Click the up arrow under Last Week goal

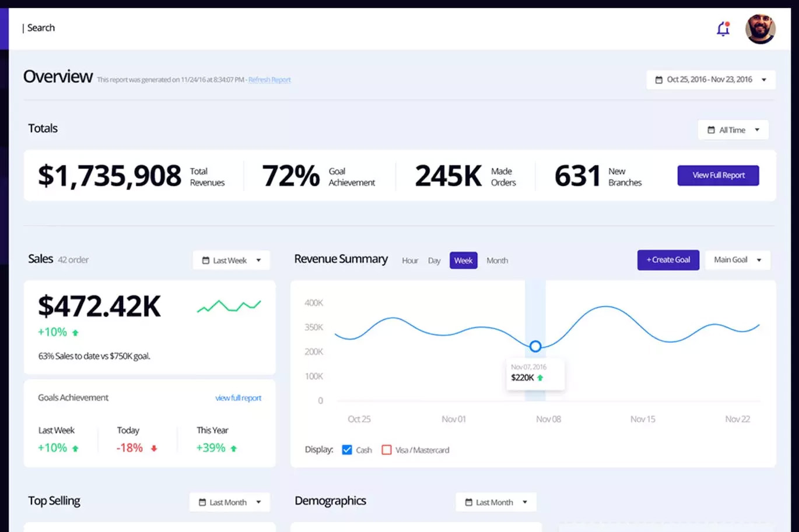pos(75,449)
